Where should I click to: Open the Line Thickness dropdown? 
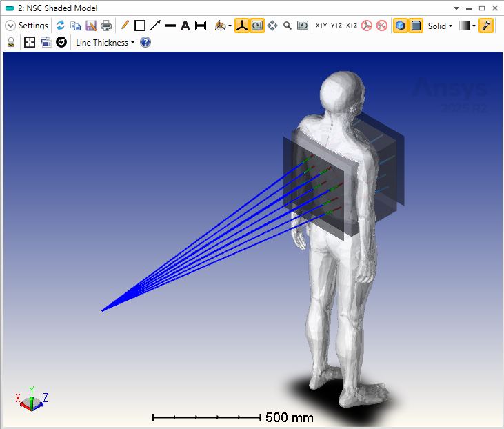(105, 42)
